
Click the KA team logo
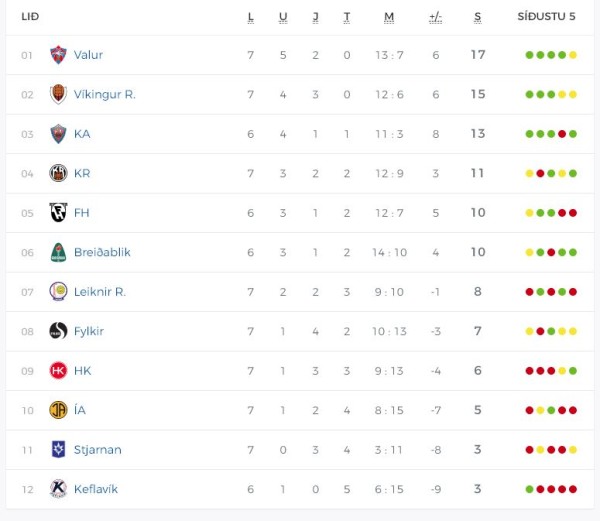tap(58, 134)
